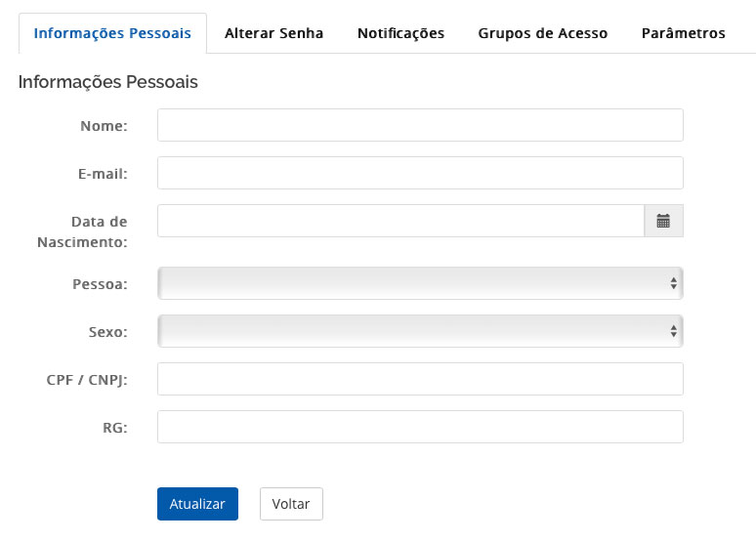The height and width of the screenshot is (542, 756).
Task: Click the E-mail field label
Action: (103, 174)
